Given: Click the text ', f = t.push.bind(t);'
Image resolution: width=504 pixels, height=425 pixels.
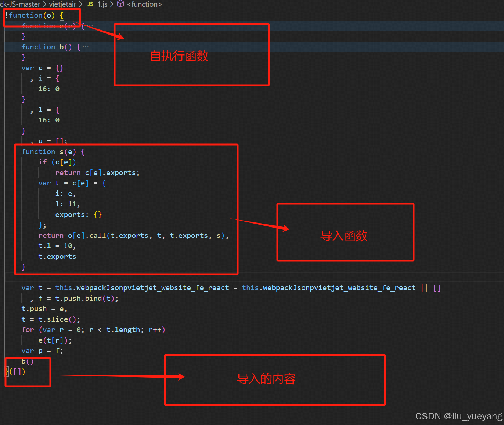Looking at the screenshot, I should 74,298.
